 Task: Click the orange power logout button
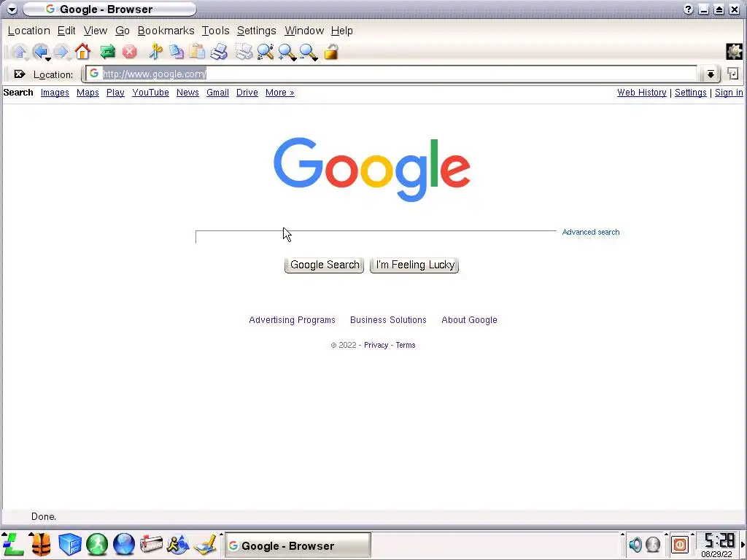pos(680,544)
